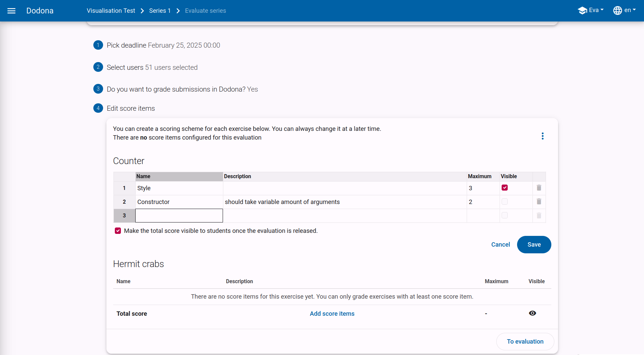
Task: Open step 2 Select users
Action: 145,67
